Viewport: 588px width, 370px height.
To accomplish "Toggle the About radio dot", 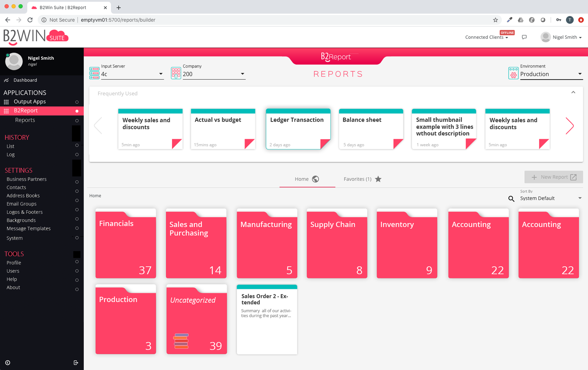I will tap(77, 289).
